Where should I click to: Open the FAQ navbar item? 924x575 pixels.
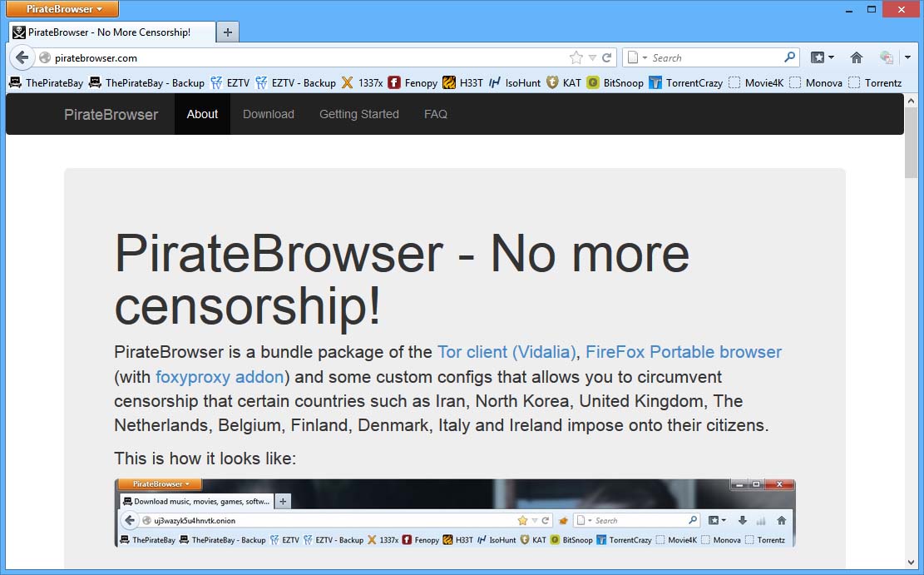coord(436,114)
